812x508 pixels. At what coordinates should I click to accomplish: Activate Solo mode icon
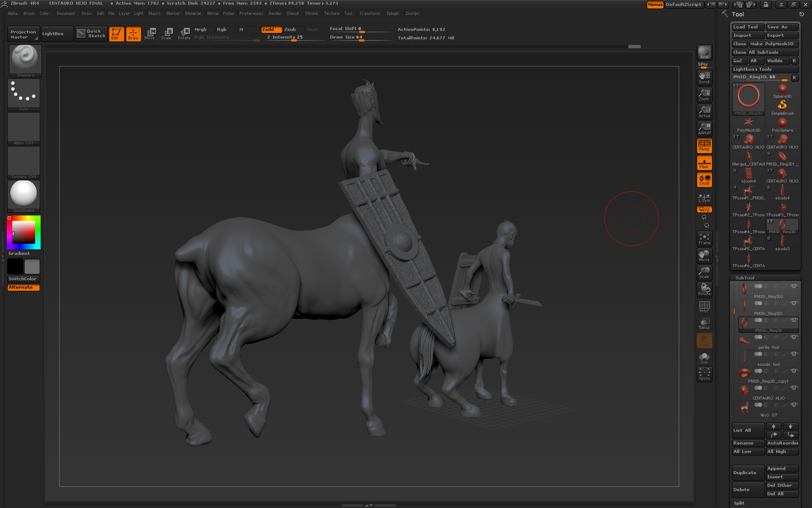pos(704,358)
